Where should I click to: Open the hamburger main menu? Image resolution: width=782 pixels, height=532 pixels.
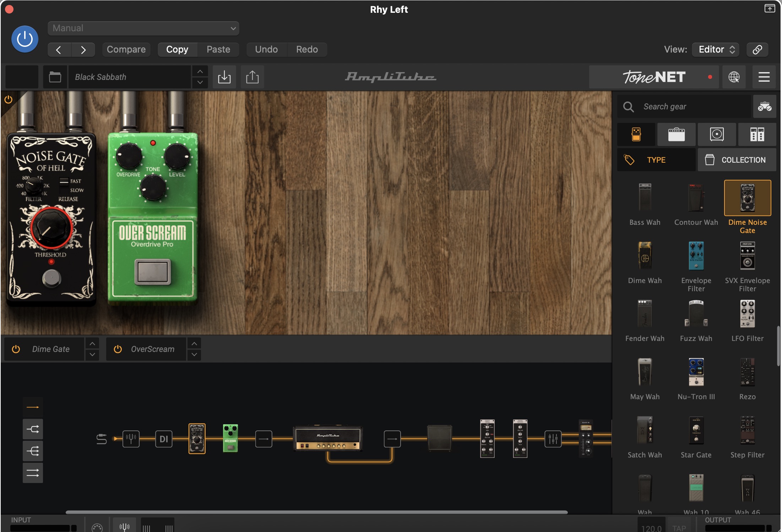(x=764, y=77)
